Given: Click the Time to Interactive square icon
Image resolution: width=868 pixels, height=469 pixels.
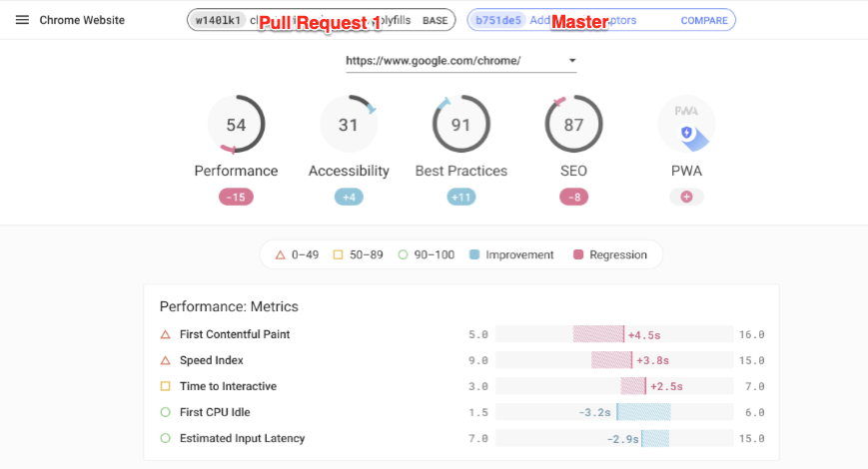Looking at the screenshot, I should point(165,386).
